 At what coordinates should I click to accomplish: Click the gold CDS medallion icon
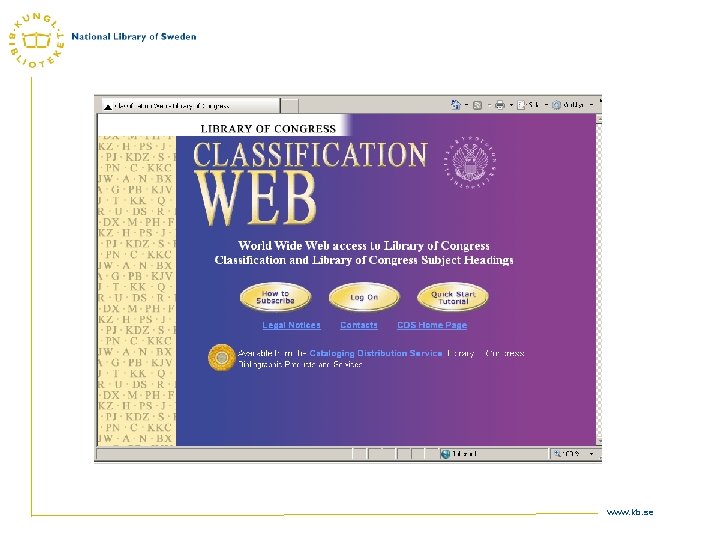221,357
